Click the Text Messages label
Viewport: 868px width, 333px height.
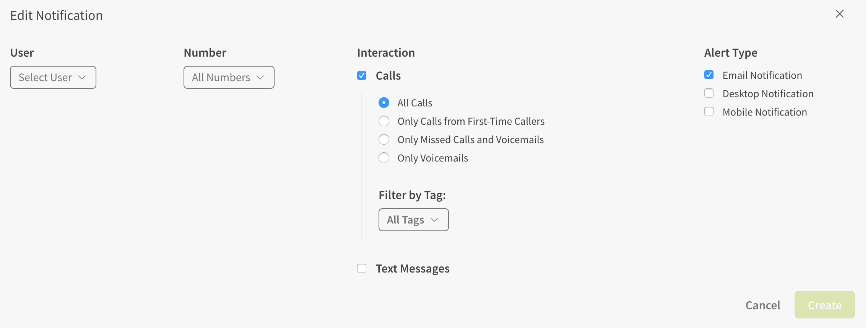tap(413, 269)
